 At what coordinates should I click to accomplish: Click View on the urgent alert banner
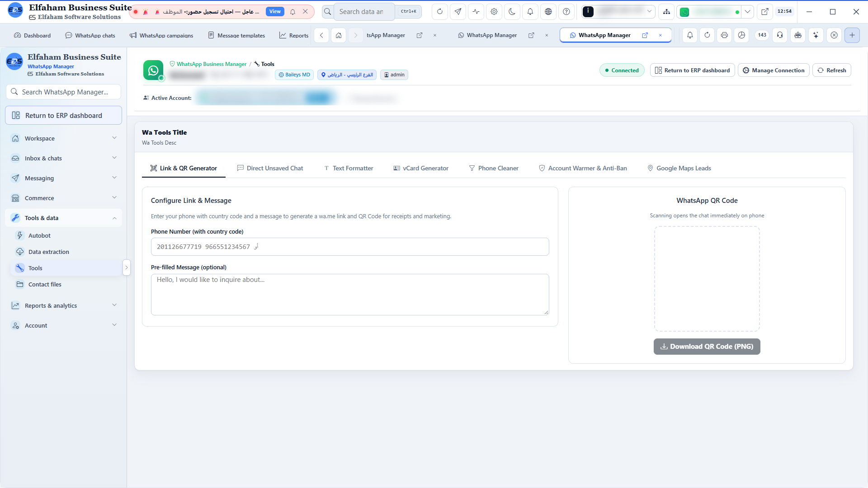(x=275, y=12)
